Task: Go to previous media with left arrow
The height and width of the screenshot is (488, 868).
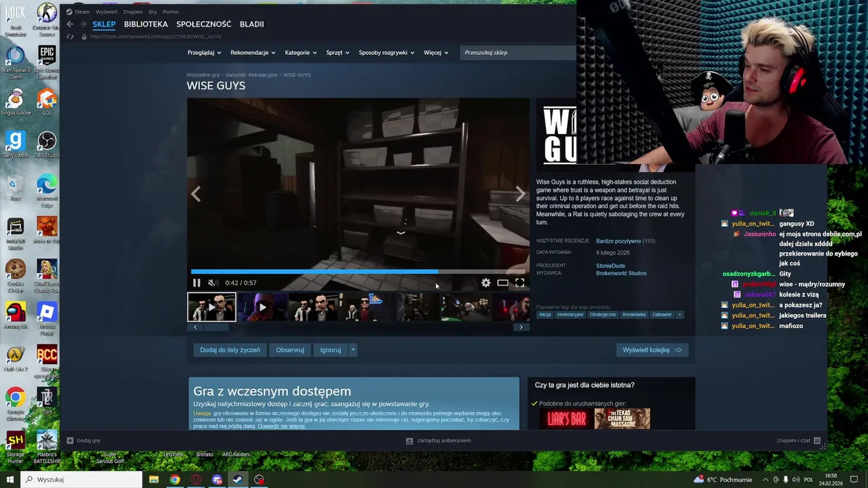Action: pos(195,195)
